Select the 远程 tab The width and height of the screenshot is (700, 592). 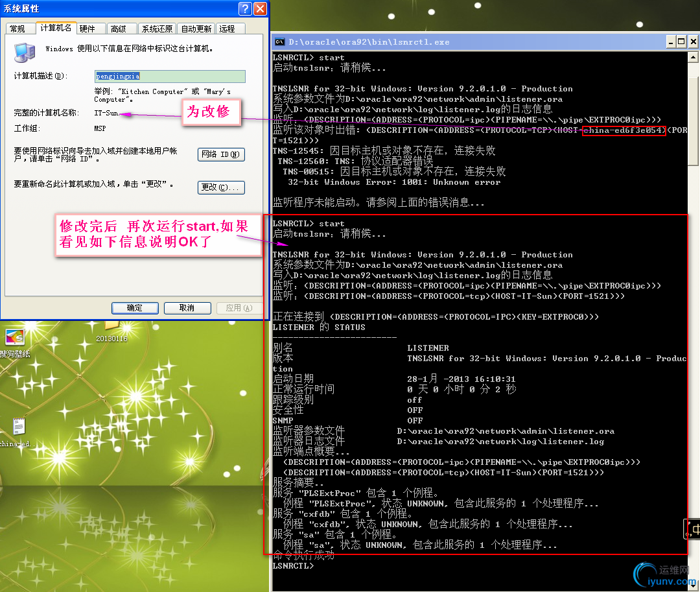tap(231, 29)
